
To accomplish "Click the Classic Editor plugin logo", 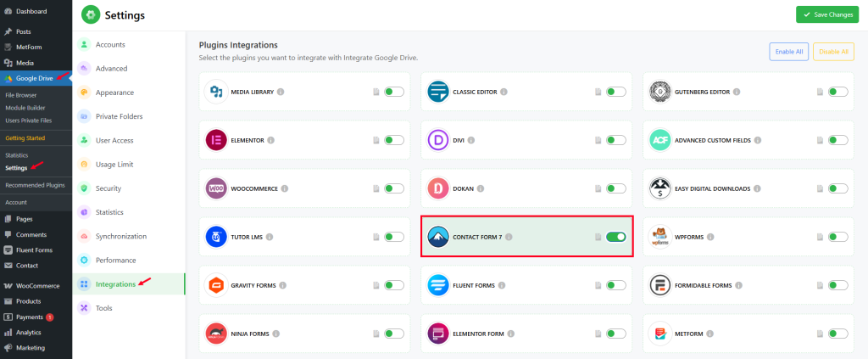I will click(x=438, y=92).
